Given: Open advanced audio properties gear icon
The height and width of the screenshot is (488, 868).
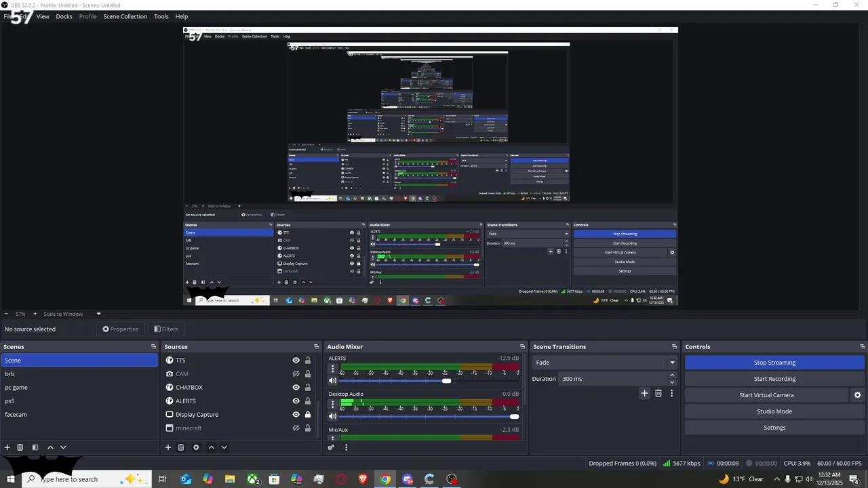Looking at the screenshot, I should click(x=331, y=447).
